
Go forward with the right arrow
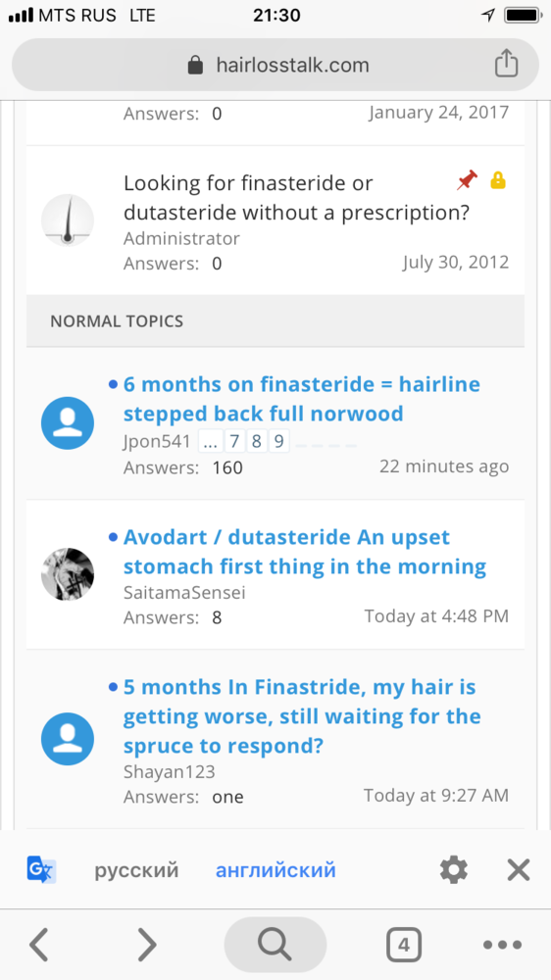pyautogui.click(x=146, y=945)
